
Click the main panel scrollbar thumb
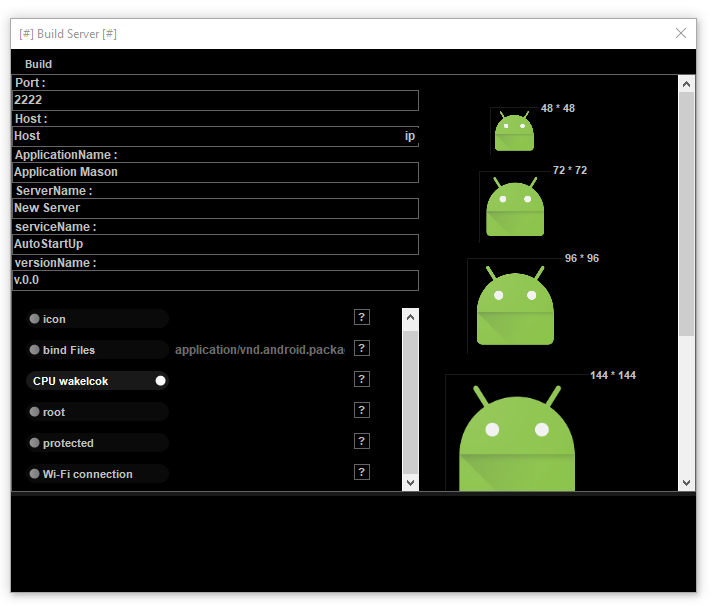pos(686,214)
